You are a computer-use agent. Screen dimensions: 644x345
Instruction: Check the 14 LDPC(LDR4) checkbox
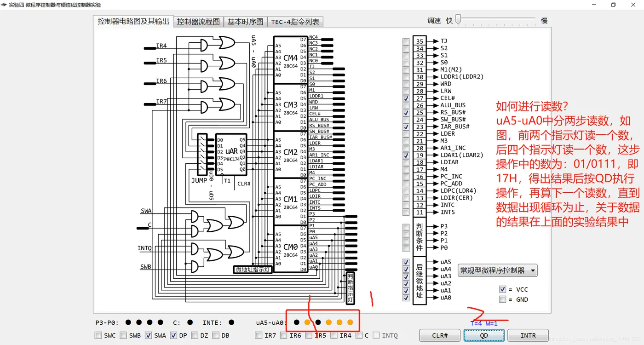tap(406, 191)
